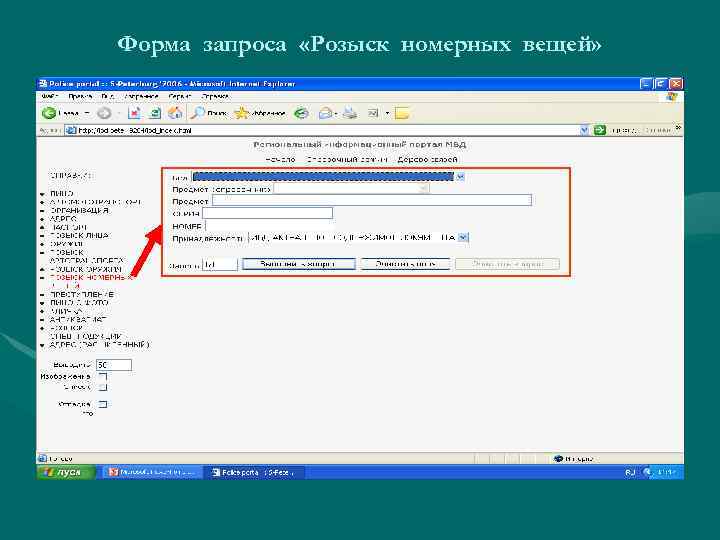Viewport: 720px width, 540px height.
Task: Click the RU language indicator in taskbar
Action: click(x=630, y=472)
